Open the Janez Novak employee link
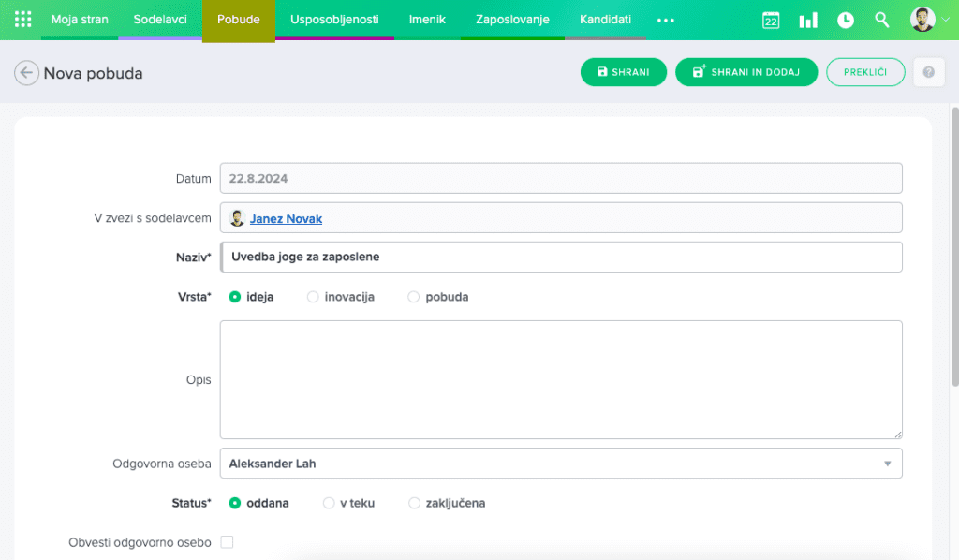Image resolution: width=959 pixels, height=560 pixels. 286,218
